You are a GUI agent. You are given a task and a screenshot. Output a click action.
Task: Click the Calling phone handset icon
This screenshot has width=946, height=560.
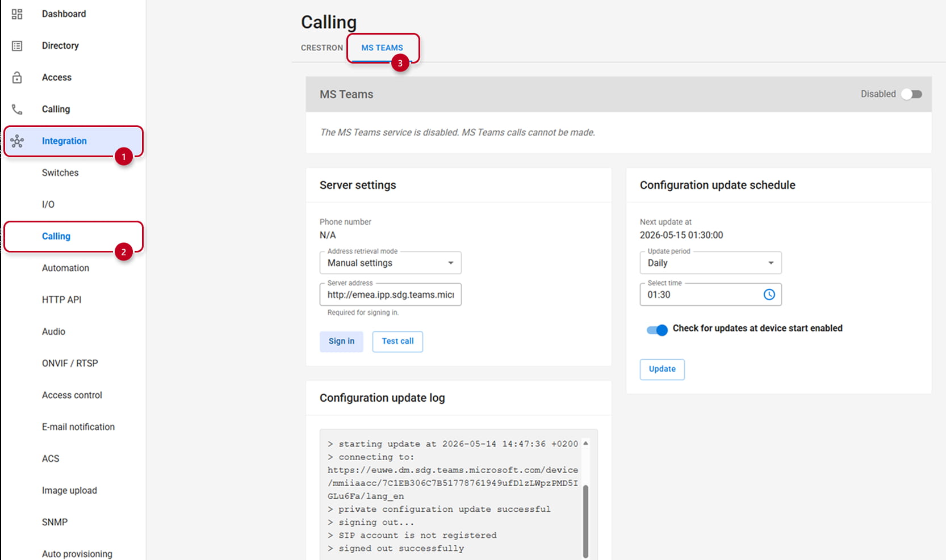click(17, 110)
